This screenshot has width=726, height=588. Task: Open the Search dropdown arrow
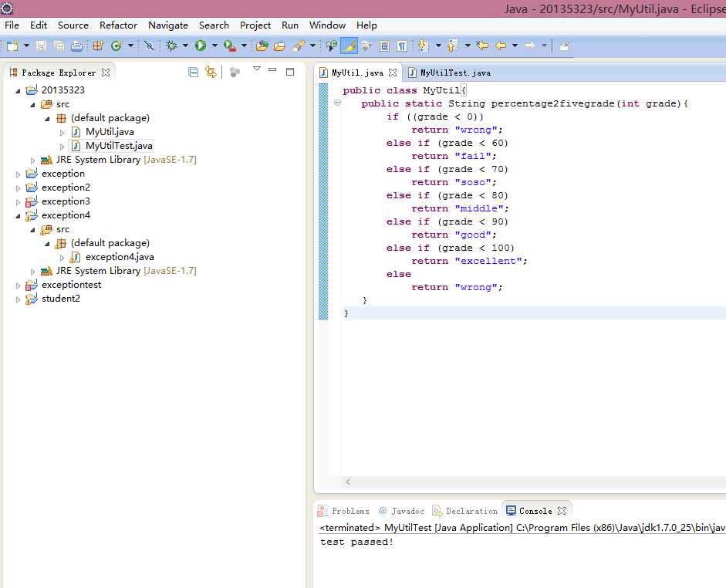(312, 46)
